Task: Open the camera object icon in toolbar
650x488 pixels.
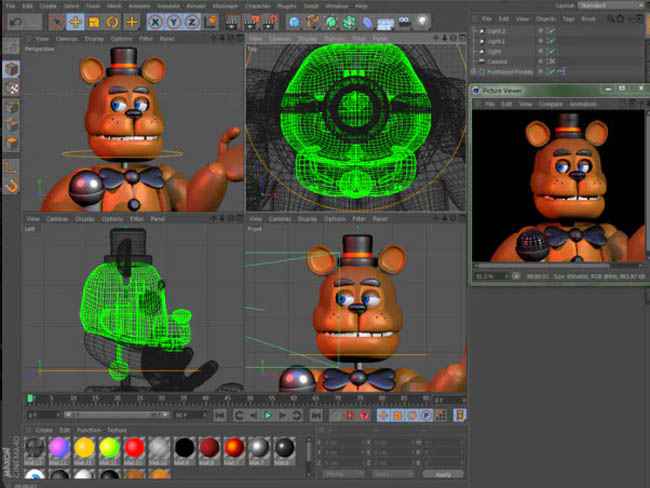Action: pos(404,22)
